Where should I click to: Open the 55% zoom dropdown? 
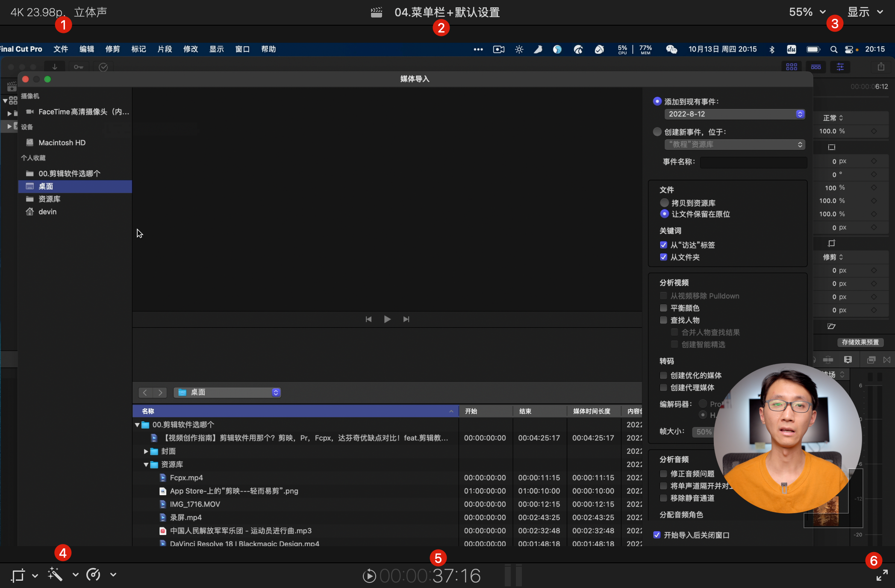click(807, 12)
